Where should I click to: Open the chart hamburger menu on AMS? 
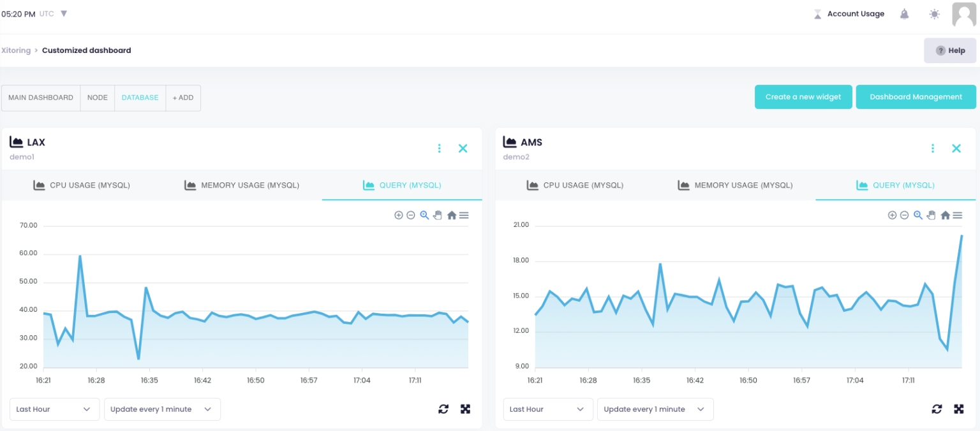(958, 215)
